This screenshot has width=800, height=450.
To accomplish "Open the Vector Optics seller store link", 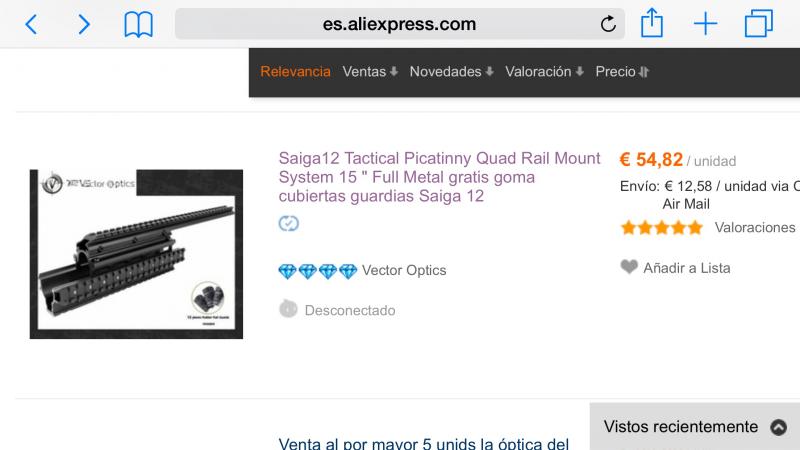I will pyautogui.click(x=404, y=270).
